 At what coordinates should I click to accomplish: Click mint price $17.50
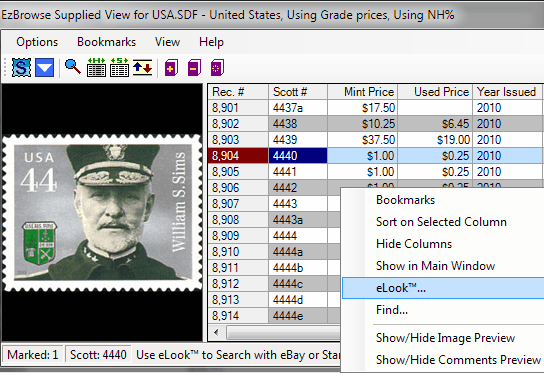362,108
